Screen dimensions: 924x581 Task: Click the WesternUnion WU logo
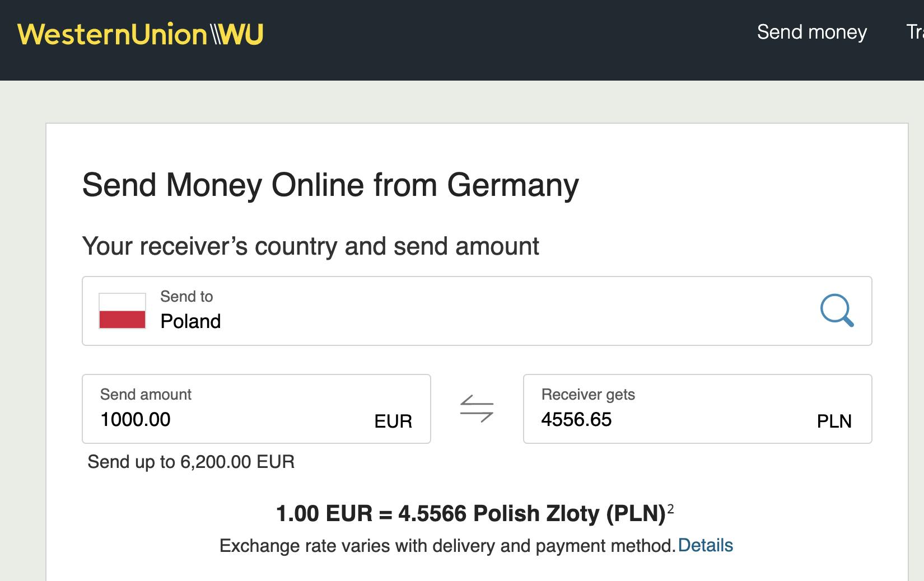click(139, 35)
